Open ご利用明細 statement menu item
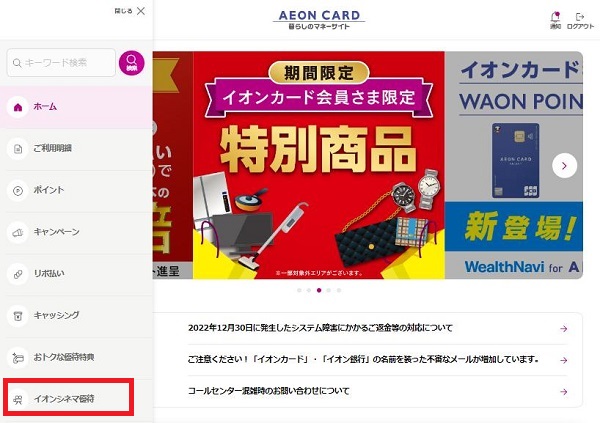This screenshot has height=423, width=600. coord(76,149)
